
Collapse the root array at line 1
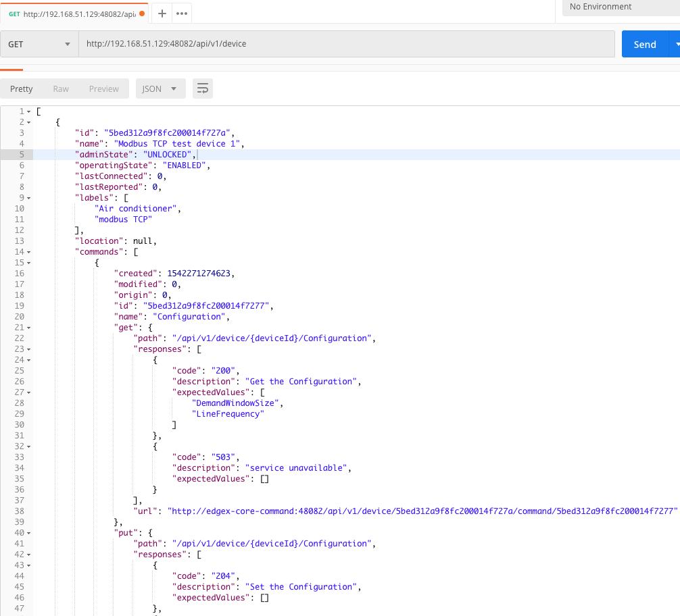[x=29, y=111]
